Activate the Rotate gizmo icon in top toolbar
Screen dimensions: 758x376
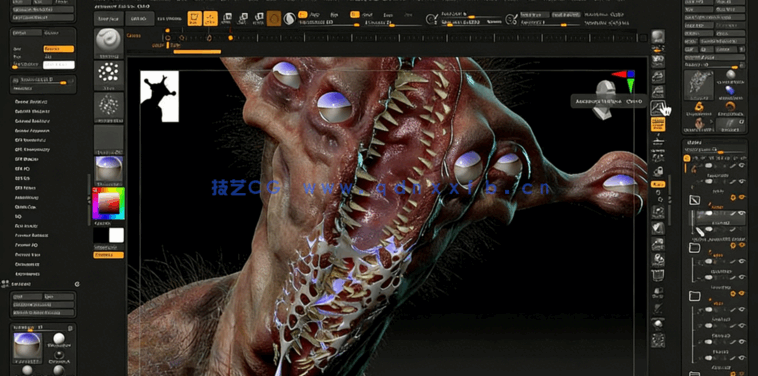click(x=259, y=19)
